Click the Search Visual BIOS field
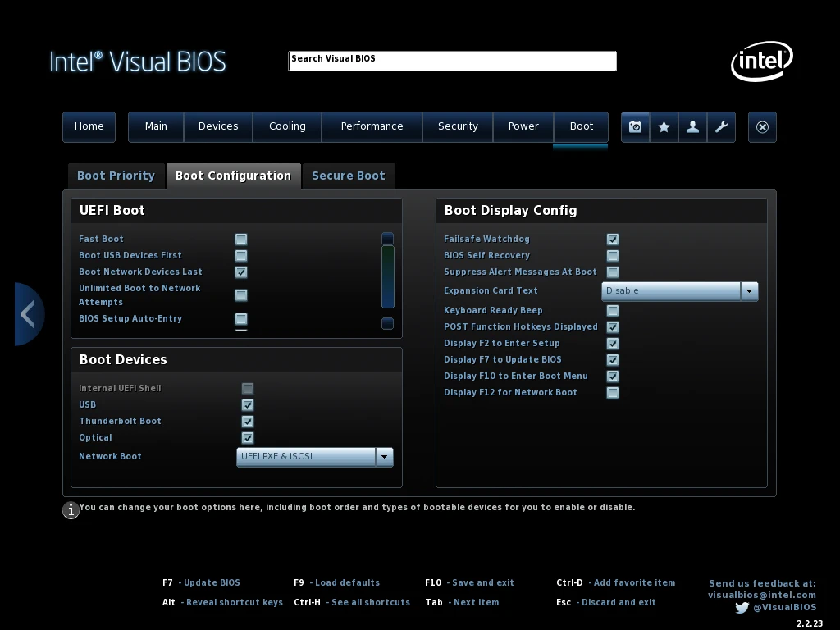840x630 pixels. (452, 61)
